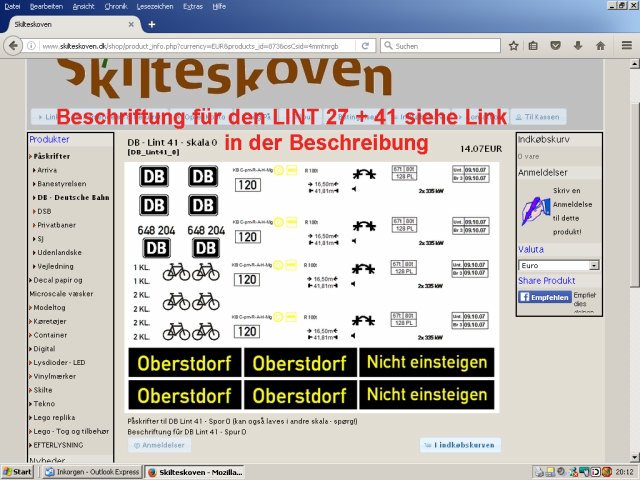The width and height of the screenshot is (640, 480).
Task: Close the Skilteskoven tab
Action: [131, 24]
